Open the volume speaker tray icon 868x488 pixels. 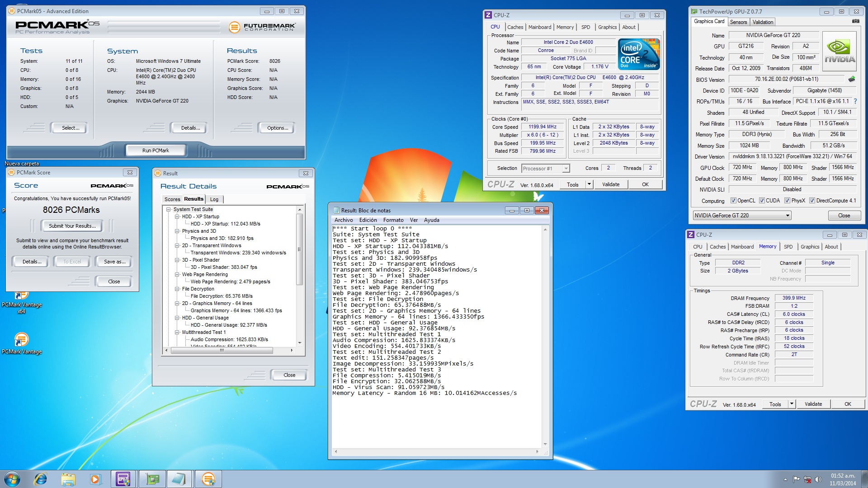pyautogui.click(x=818, y=479)
